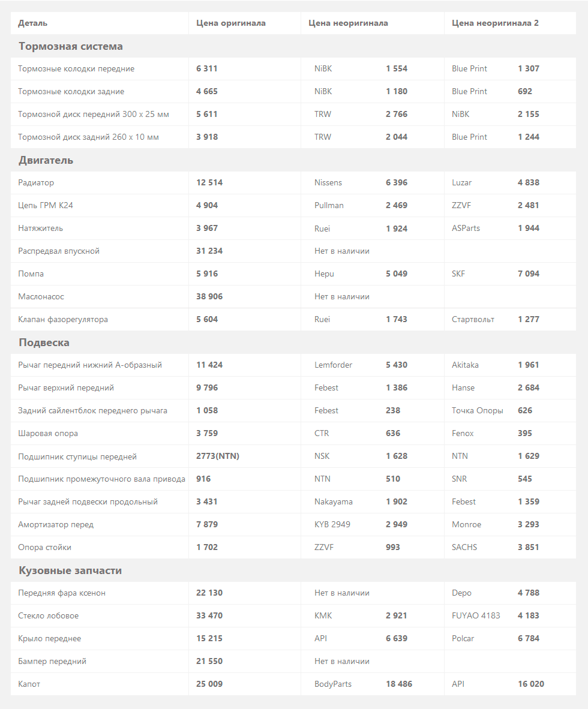Click the Lemforder brand name
This screenshot has width=588, height=709.
334,365
